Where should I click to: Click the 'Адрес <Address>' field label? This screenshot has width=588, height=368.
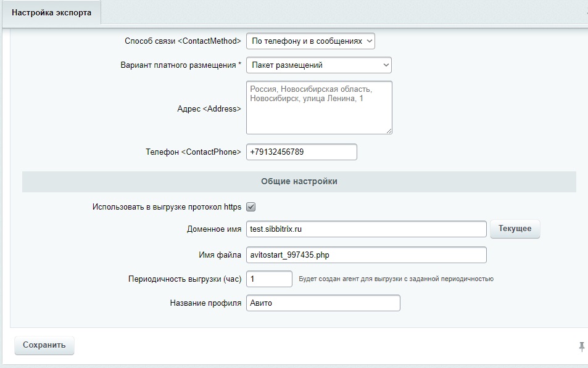tap(209, 108)
